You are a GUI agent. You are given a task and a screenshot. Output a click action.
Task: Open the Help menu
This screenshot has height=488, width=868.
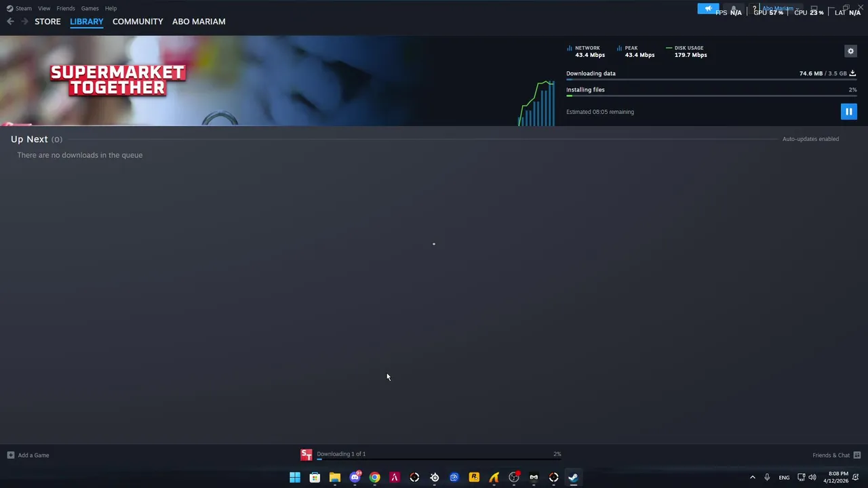111,8
